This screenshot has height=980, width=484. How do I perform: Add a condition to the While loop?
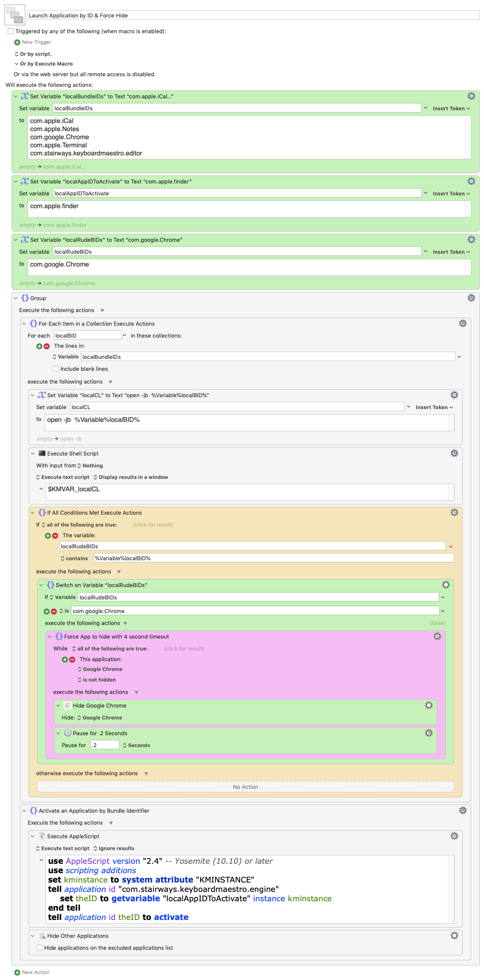[65, 659]
